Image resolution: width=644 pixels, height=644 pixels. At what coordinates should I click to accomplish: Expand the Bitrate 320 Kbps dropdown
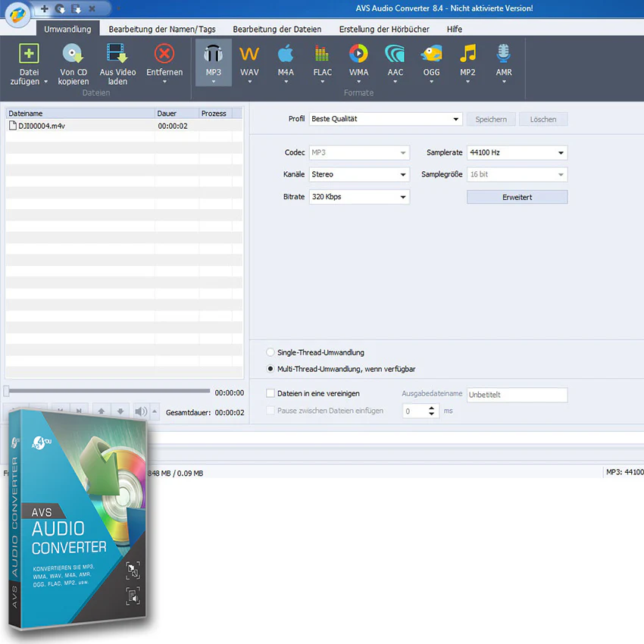pos(359,197)
